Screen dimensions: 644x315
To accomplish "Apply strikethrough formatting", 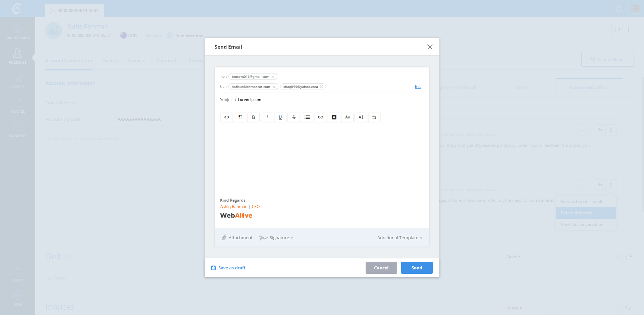I will tap(294, 117).
